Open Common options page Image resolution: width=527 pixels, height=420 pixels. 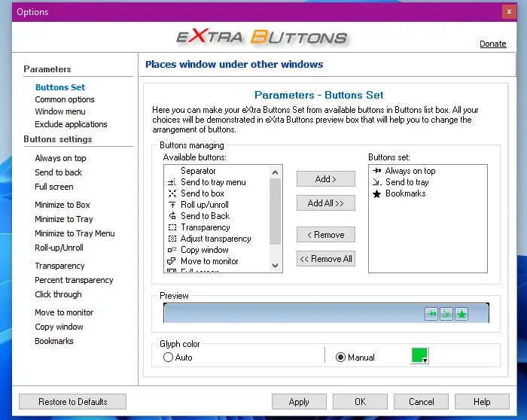[x=65, y=99]
